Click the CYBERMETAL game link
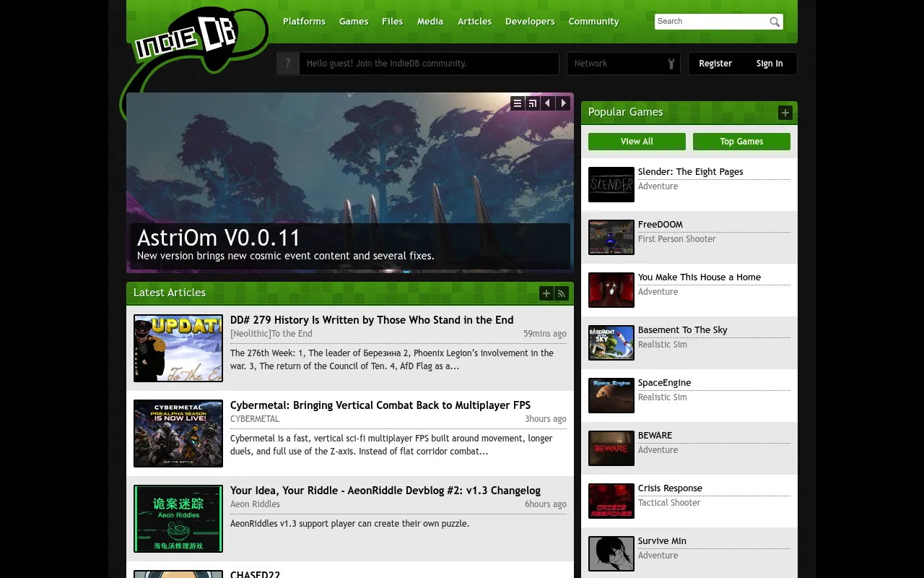The image size is (924, 578). pyautogui.click(x=255, y=419)
